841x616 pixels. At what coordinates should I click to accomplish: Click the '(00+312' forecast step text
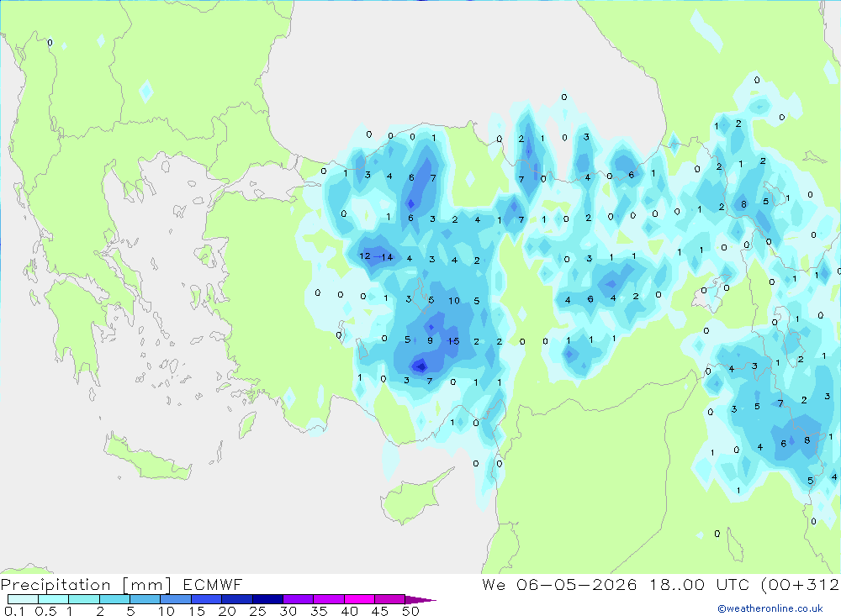click(801, 584)
